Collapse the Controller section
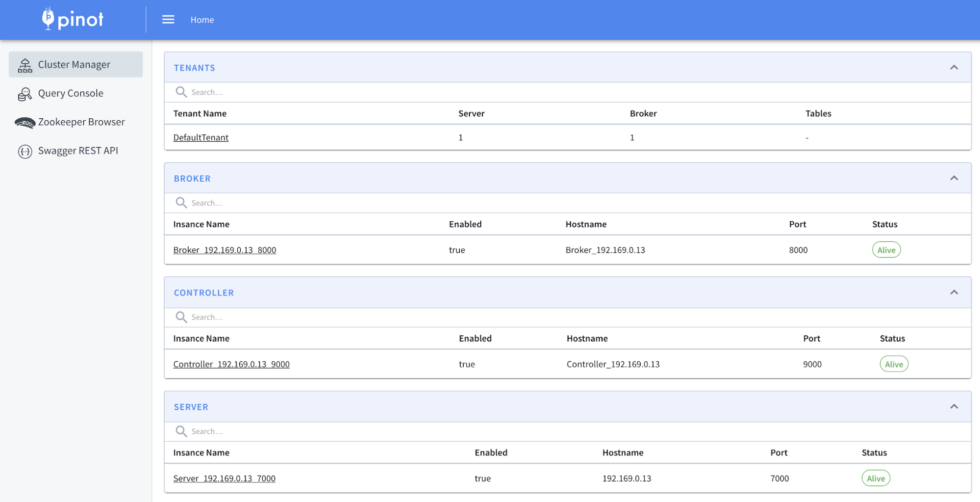The height and width of the screenshot is (502, 980). click(x=954, y=292)
